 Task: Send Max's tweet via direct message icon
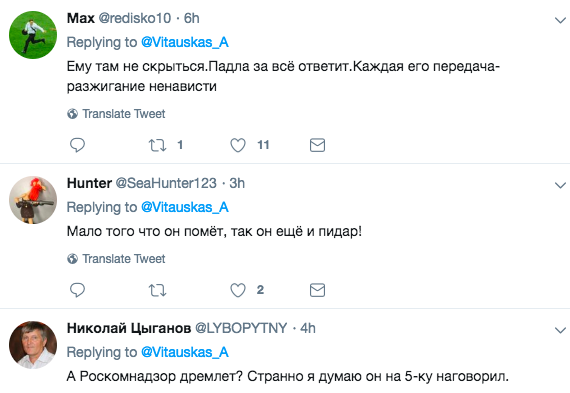[317, 145]
